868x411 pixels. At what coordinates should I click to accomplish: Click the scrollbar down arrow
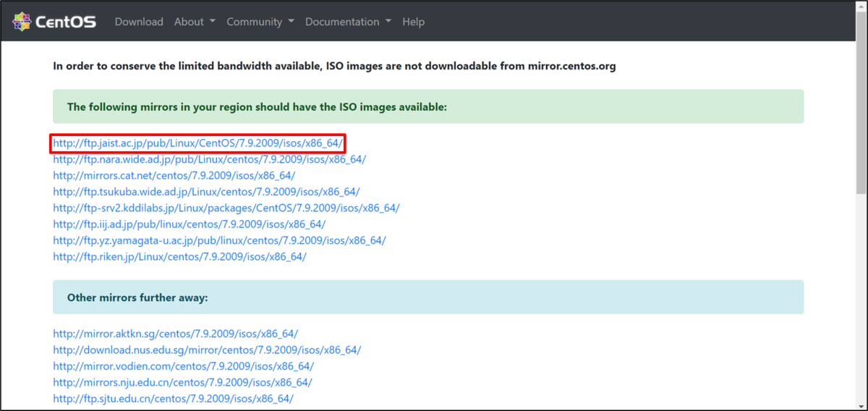(x=861, y=404)
